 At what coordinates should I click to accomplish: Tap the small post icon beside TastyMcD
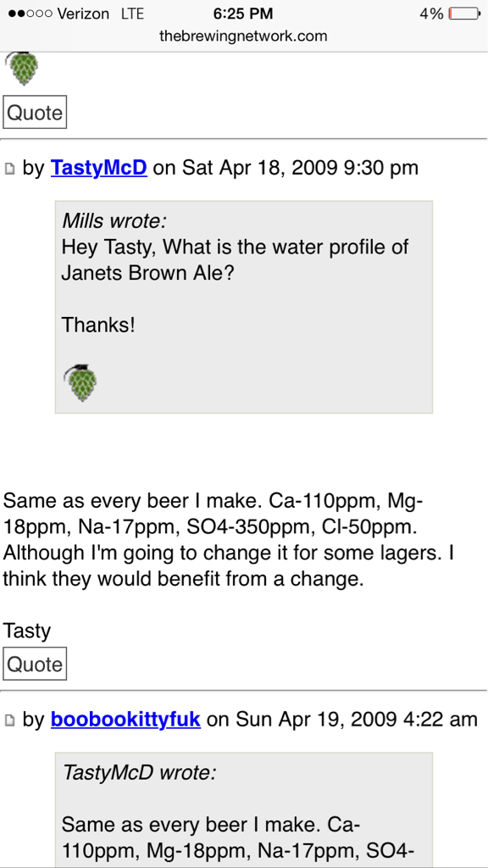pos(9,169)
